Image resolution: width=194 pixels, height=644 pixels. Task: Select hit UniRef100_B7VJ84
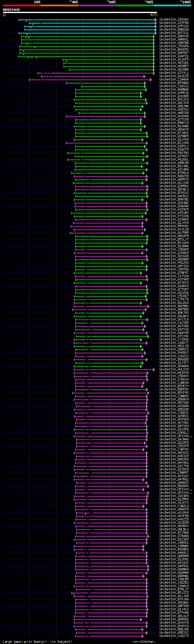174,599
